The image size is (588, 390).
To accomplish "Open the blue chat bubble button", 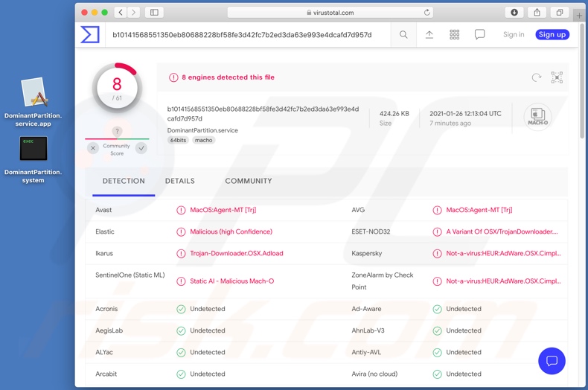I will point(552,361).
